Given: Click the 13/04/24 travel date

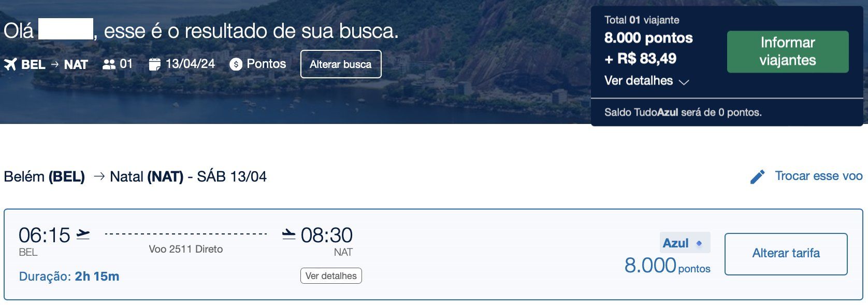Looking at the screenshot, I should coord(190,64).
